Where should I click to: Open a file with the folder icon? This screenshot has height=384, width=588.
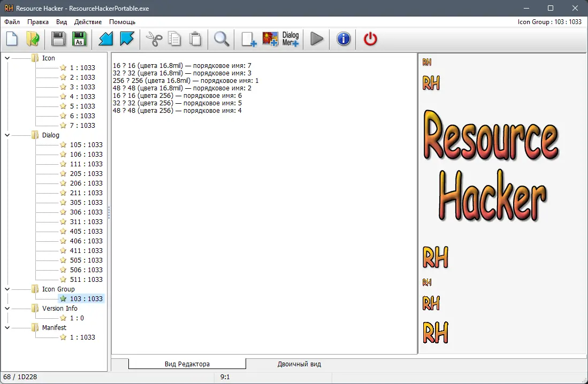click(x=33, y=39)
